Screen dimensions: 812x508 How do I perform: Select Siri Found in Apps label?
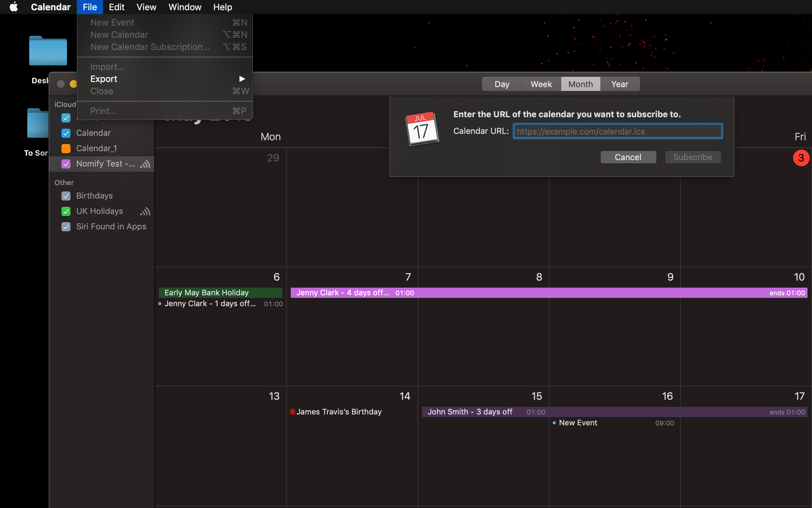pyautogui.click(x=111, y=226)
